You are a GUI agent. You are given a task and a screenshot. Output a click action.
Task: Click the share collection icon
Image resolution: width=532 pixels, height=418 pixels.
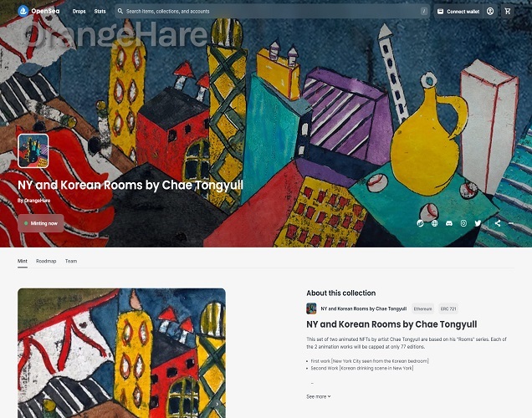pos(498,223)
